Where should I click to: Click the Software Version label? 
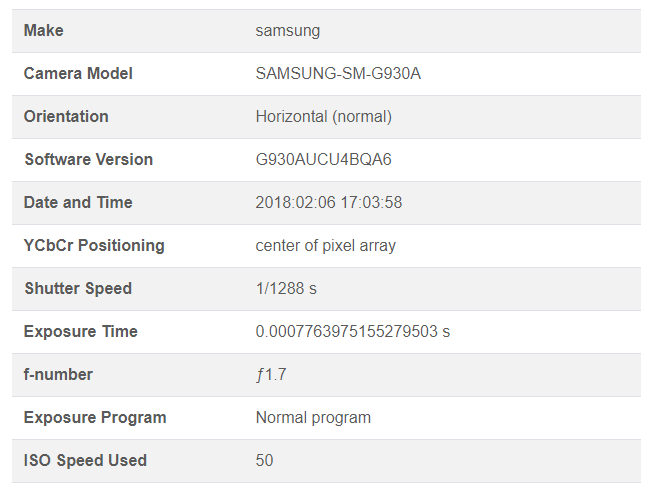[x=88, y=160]
